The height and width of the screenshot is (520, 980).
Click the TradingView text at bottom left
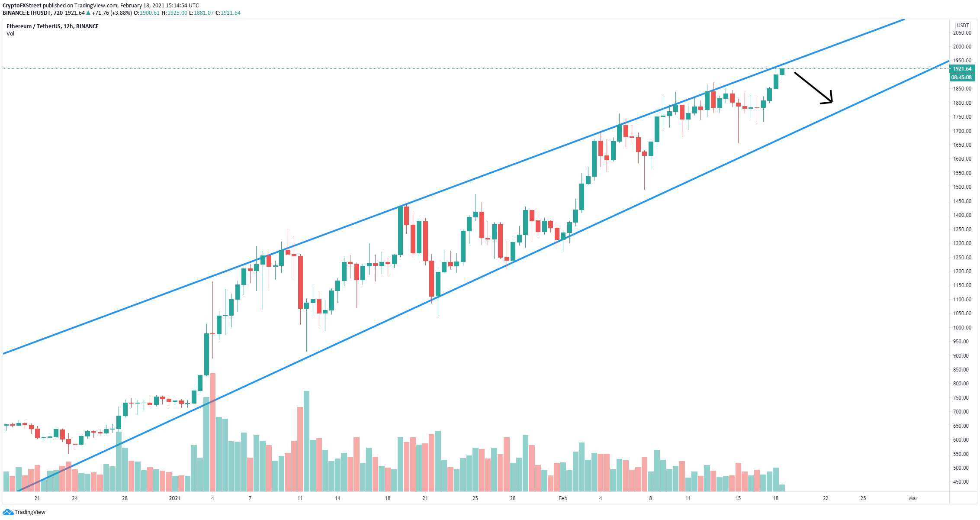(x=30, y=512)
